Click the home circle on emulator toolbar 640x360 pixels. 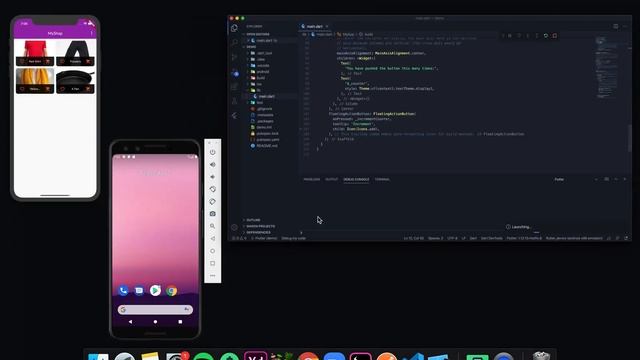(213, 251)
